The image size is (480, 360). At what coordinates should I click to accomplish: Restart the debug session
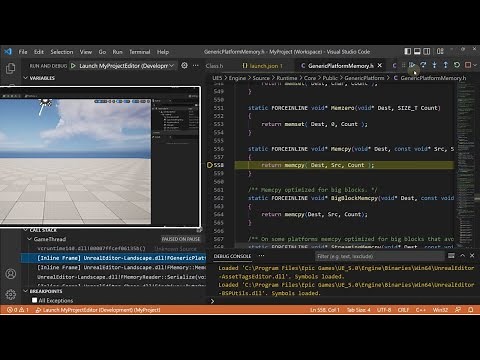tap(457, 65)
